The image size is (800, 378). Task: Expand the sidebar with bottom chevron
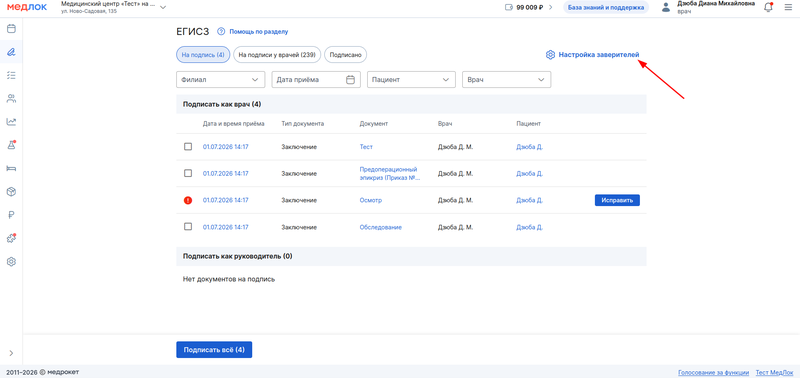11,353
